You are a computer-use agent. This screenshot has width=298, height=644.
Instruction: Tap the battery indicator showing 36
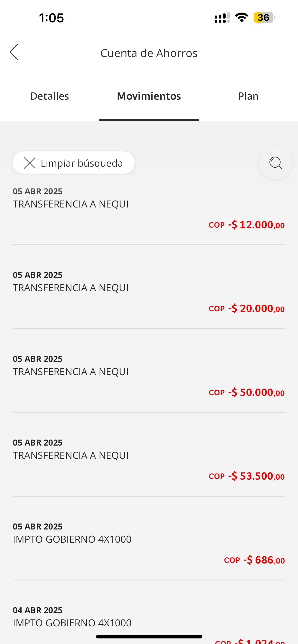click(x=264, y=17)
